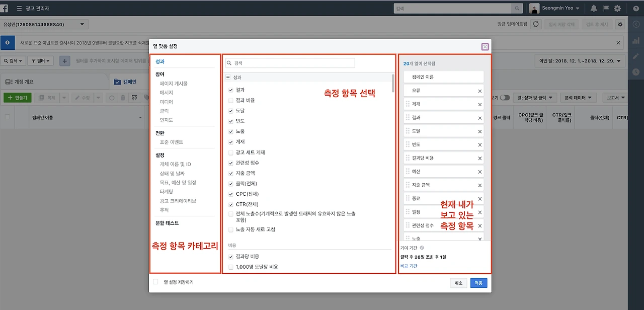Collapse the 성과 section minus expander
This screenshot has height=310, width=644.
(x=228, y=77)
